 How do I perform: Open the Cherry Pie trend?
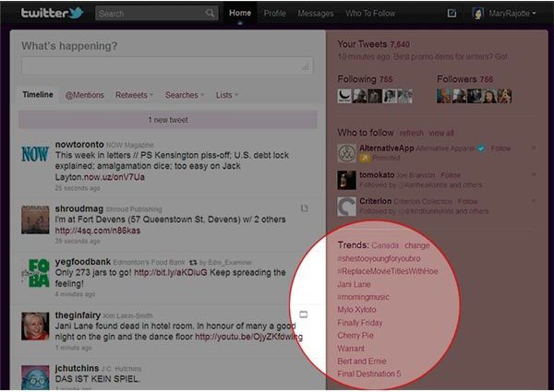point(355,336)
